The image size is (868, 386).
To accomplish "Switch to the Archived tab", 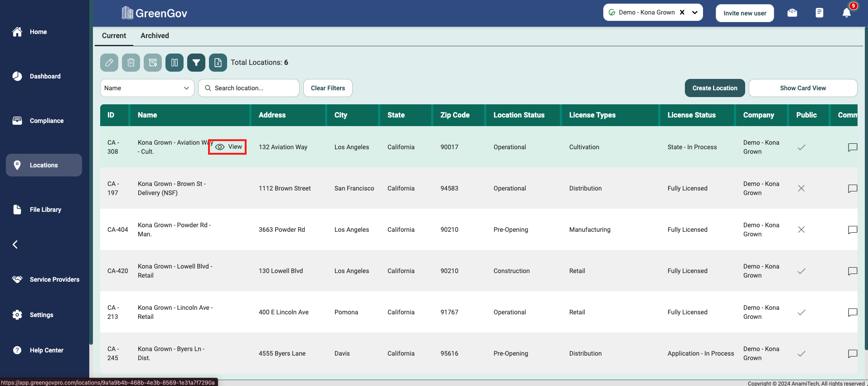I will [155, 36].
